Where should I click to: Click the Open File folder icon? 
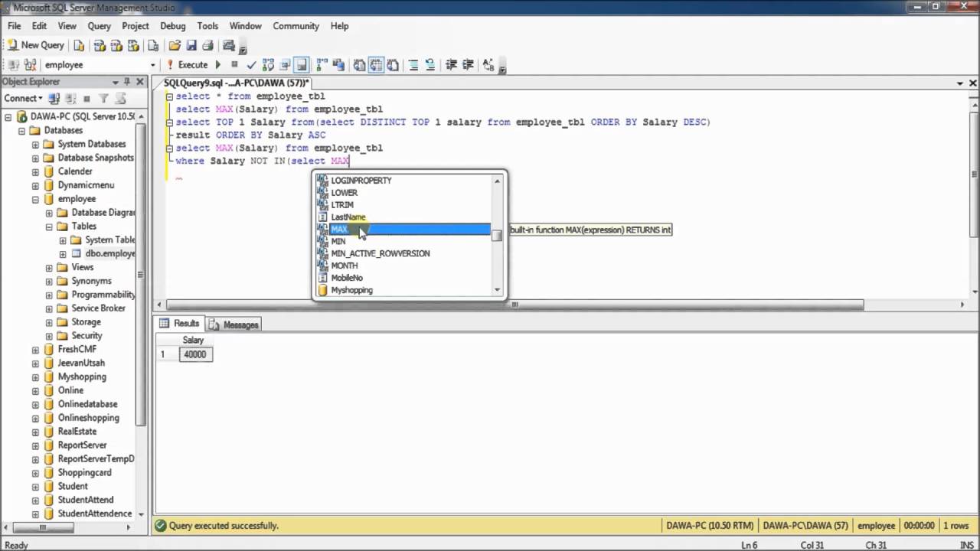[175, 45]
